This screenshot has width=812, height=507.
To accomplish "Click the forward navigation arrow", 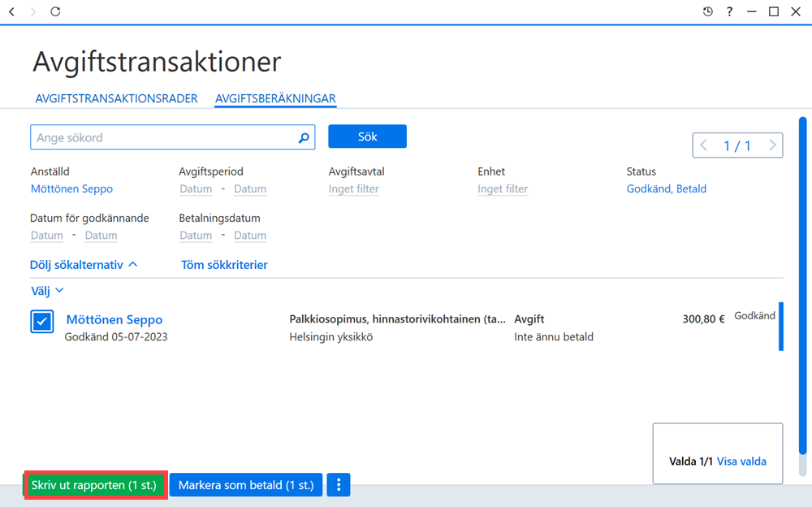I will 33,11.
